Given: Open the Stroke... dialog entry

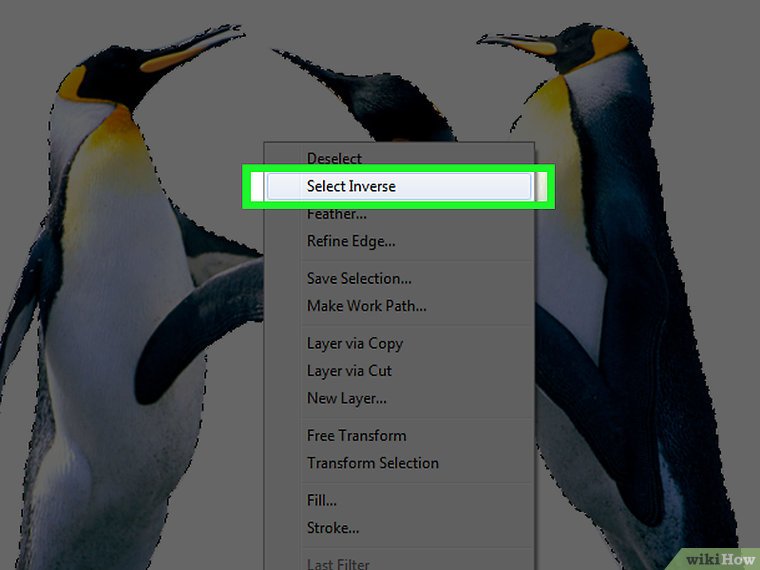Looking at the screenshot, I should [332, 528].
